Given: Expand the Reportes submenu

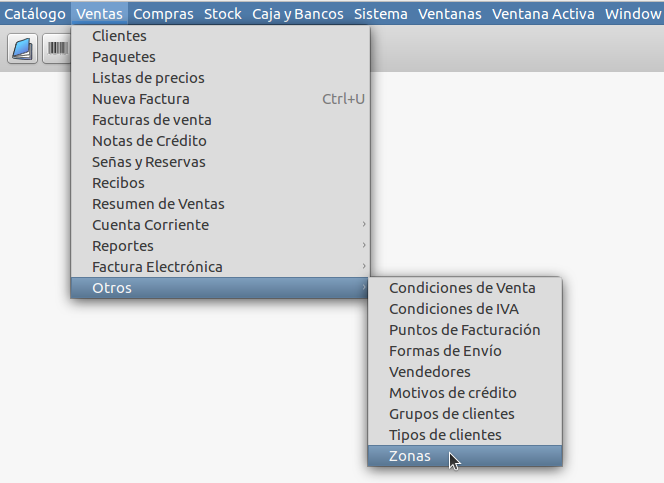Looking at the screenshot, I should [220, 246].
